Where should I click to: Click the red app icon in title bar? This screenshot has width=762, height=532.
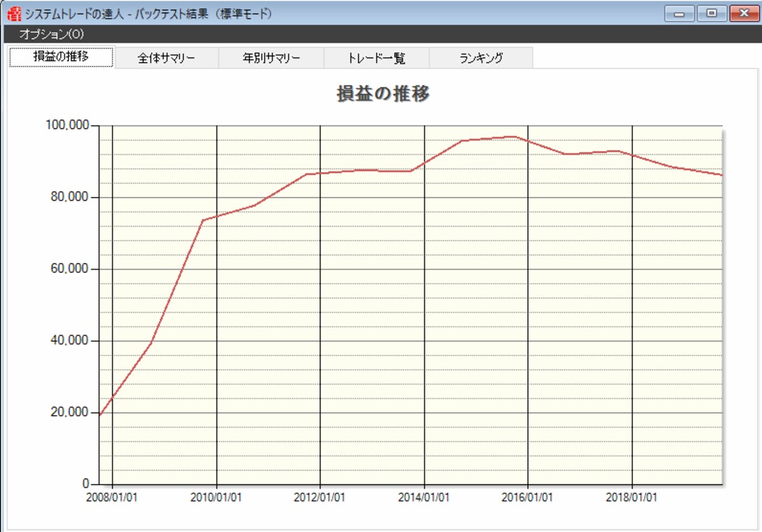pyautogui.click(x=13, y=13)
